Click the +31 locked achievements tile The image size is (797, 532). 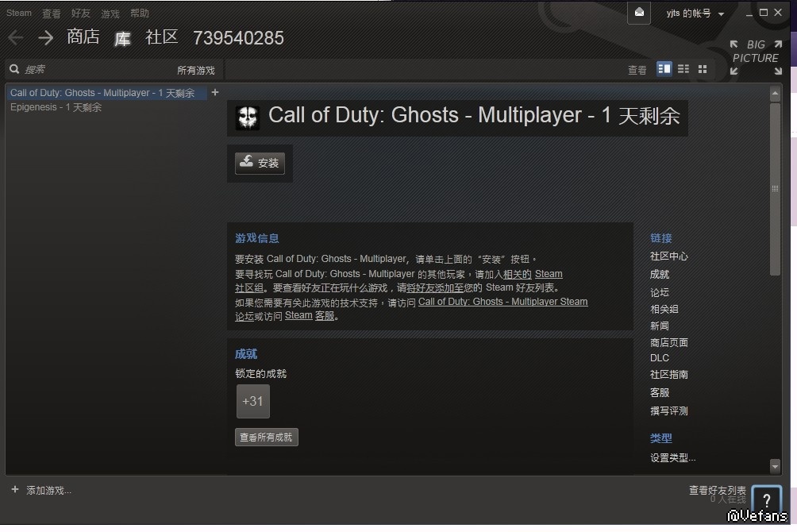252,401
